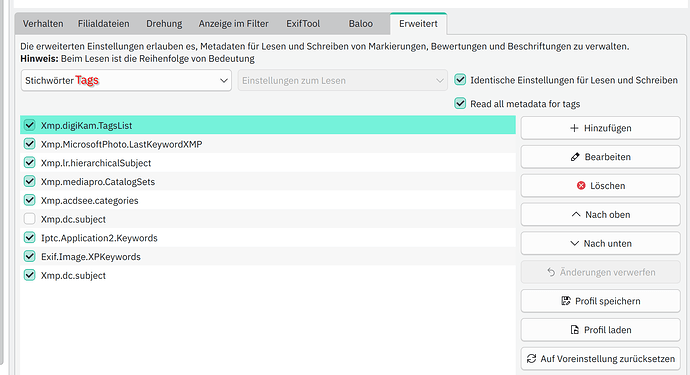Open the Filialdateien tab
690x375 pixels.
click(103, 24)
